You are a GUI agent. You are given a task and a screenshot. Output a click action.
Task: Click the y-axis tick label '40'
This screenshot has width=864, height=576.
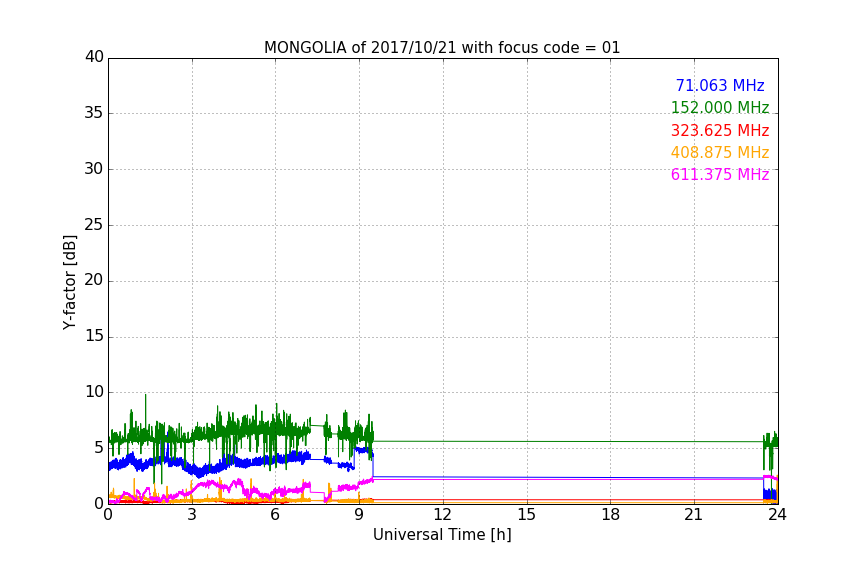pyautogui.click(x=94, y=57)
